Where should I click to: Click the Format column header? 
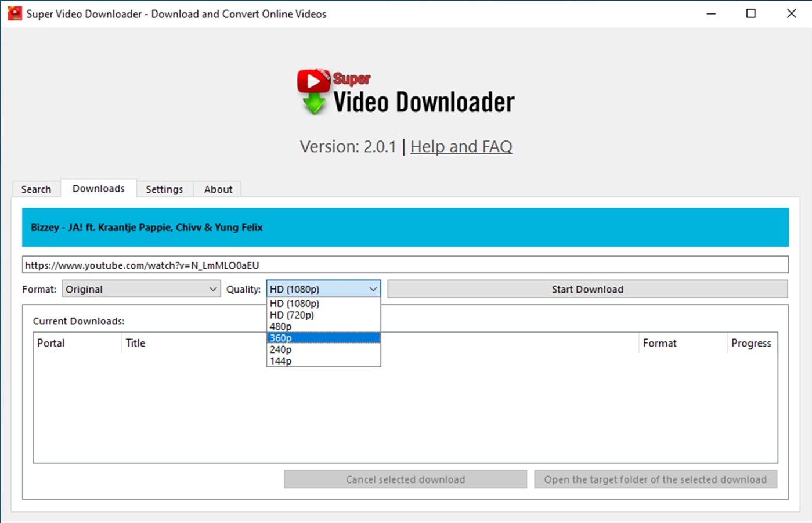[683, 343]
